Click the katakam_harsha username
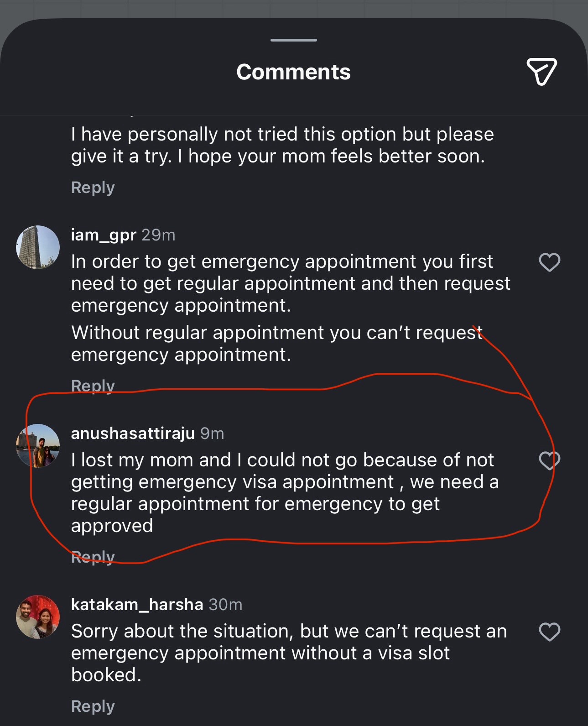This screenshot has height=726, width=588. coord(137,605)
